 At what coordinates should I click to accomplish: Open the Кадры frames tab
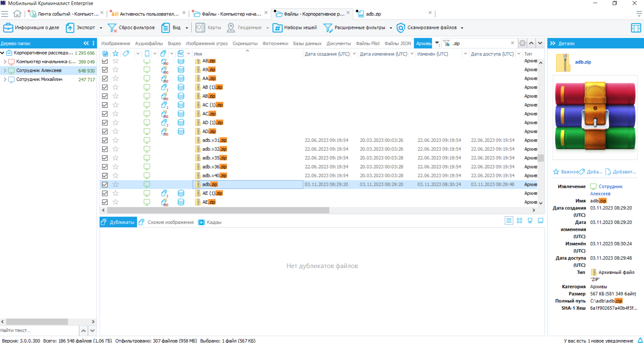210,222
